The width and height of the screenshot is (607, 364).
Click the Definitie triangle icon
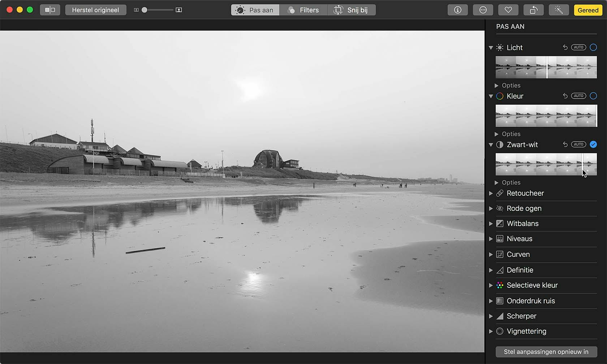(500, 270)
